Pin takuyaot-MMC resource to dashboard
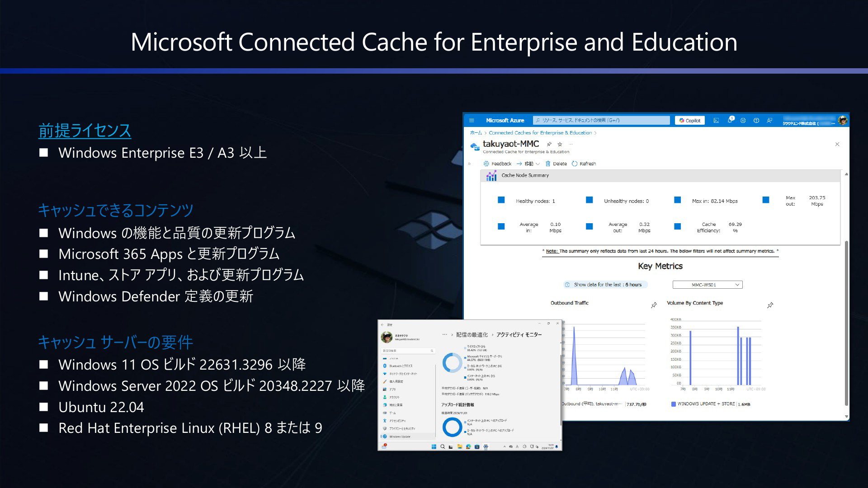This screenshot has width=868, height=488. (x=549, y=144)
